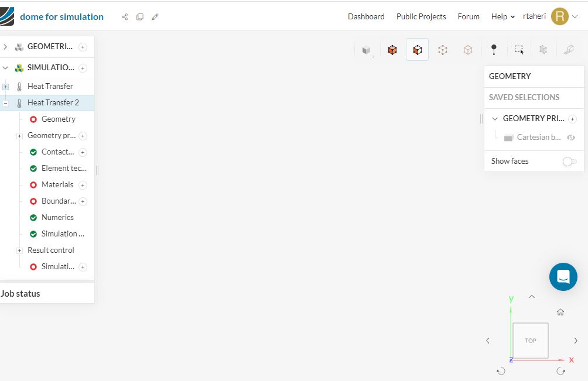Click the rtaheri username
Screen dimensions: 588x381
click(x=534, y=16)
